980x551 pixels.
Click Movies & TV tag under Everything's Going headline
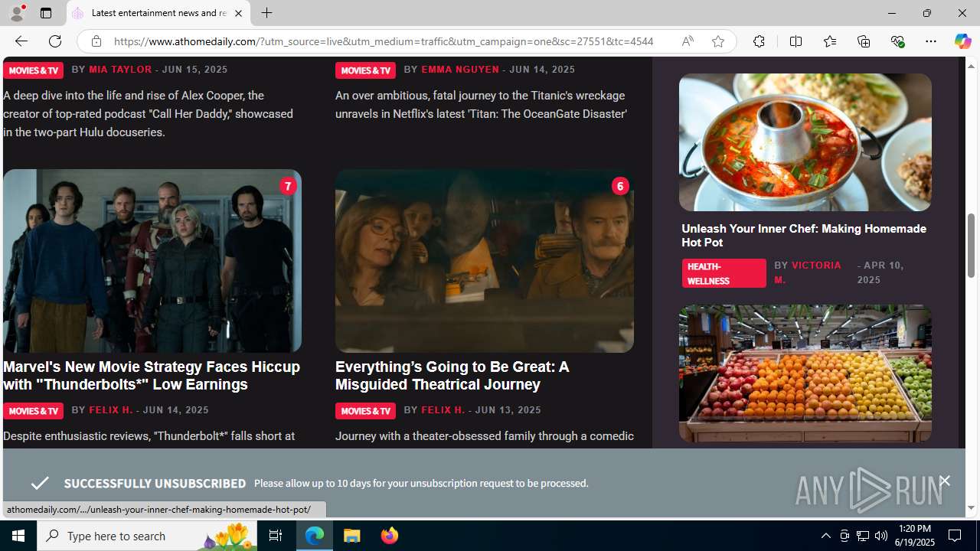pos(365,410)
